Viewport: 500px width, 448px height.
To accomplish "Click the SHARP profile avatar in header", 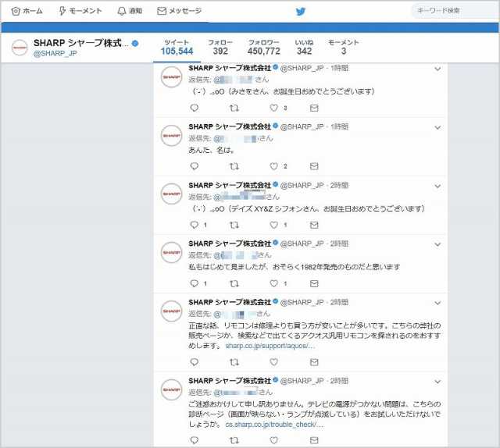I will coord(20,48).
